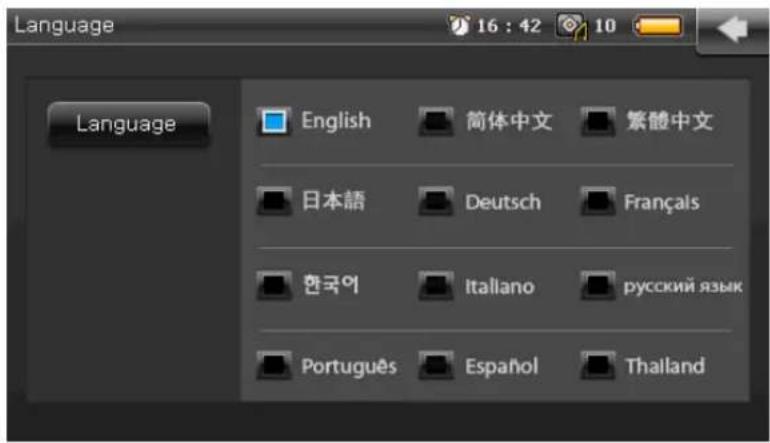Select the Thailand checkbox

(598, 365)
